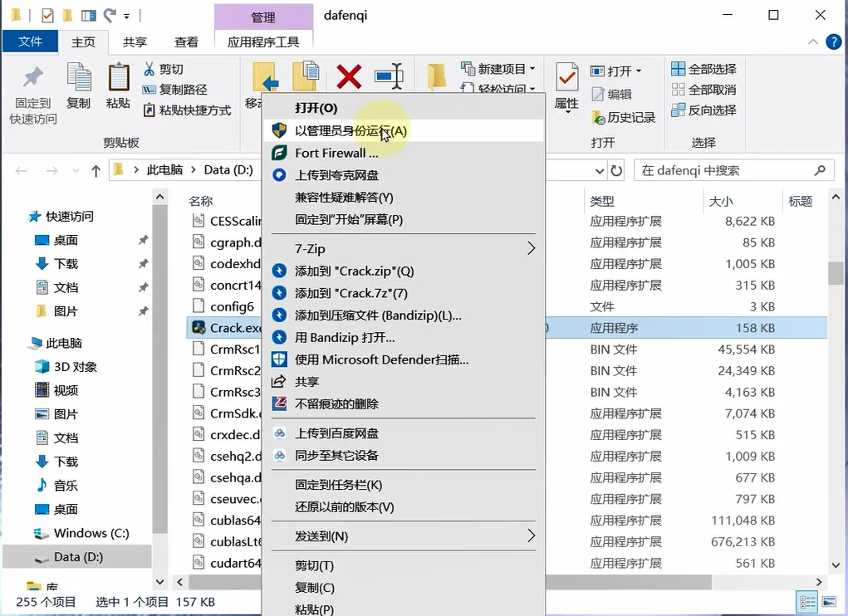Image resolution: width=848 pixels, height=616 pixels.
Task: Click the Properties checkmark icon
Action: pos(566,76)
